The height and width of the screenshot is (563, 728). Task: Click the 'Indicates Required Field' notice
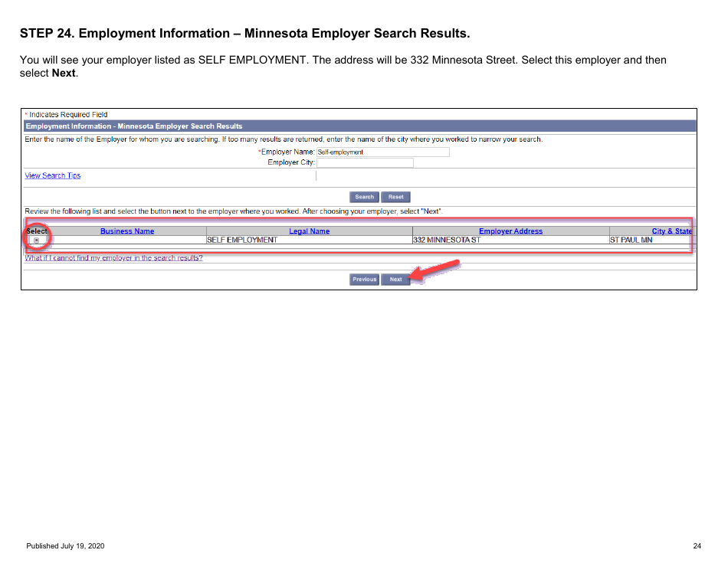65,114
